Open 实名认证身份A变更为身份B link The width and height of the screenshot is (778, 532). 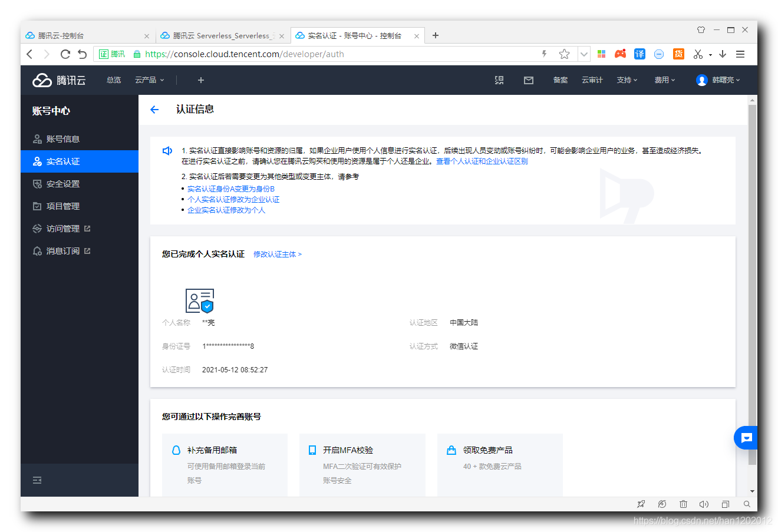[x=231, y=189]
